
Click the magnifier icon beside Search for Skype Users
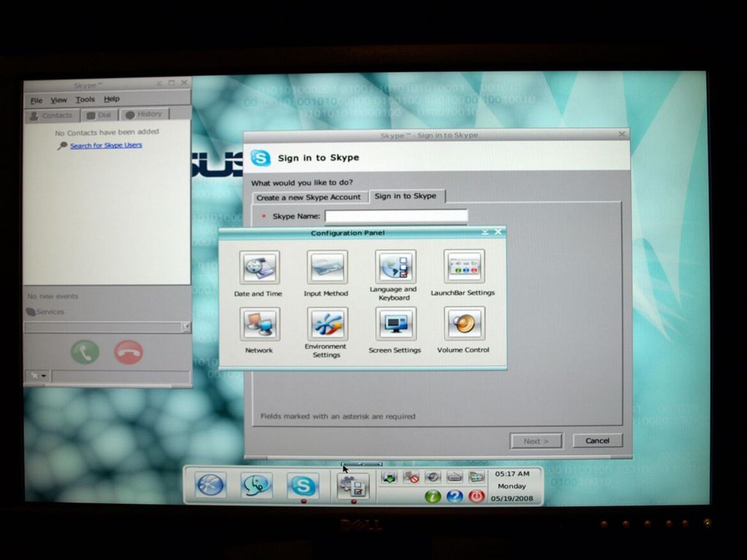(x=63, y=146)
